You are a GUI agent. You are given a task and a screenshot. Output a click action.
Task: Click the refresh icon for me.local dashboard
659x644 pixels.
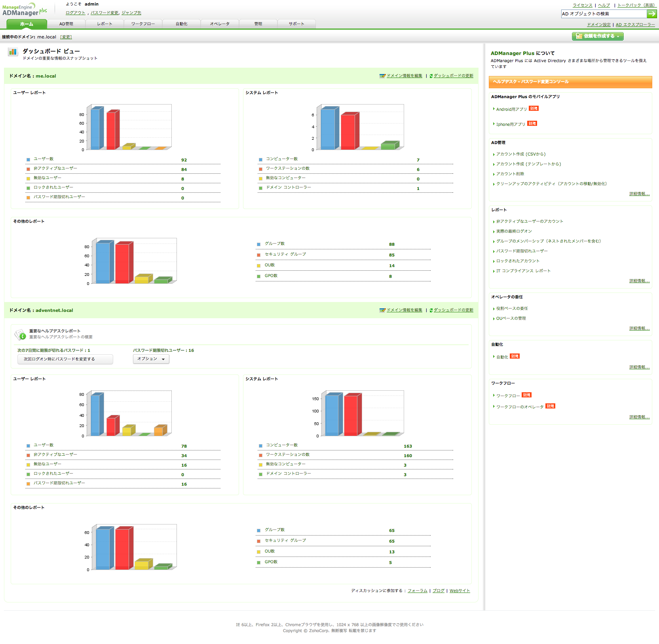pyautogui.click(x=431, y=76)
